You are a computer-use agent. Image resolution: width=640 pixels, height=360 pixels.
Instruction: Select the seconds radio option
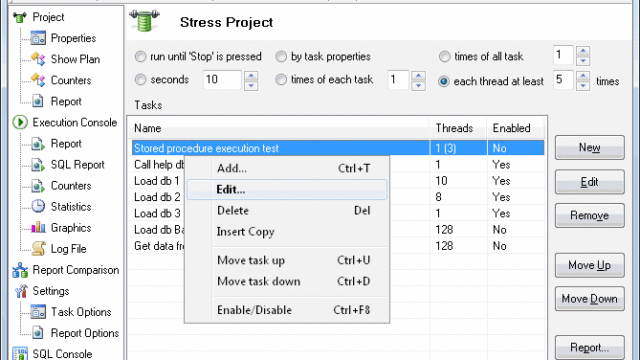pos(140,80)
